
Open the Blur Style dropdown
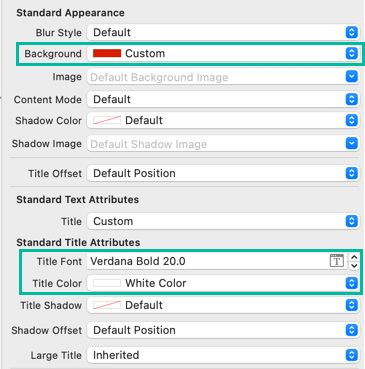[223, 32]
